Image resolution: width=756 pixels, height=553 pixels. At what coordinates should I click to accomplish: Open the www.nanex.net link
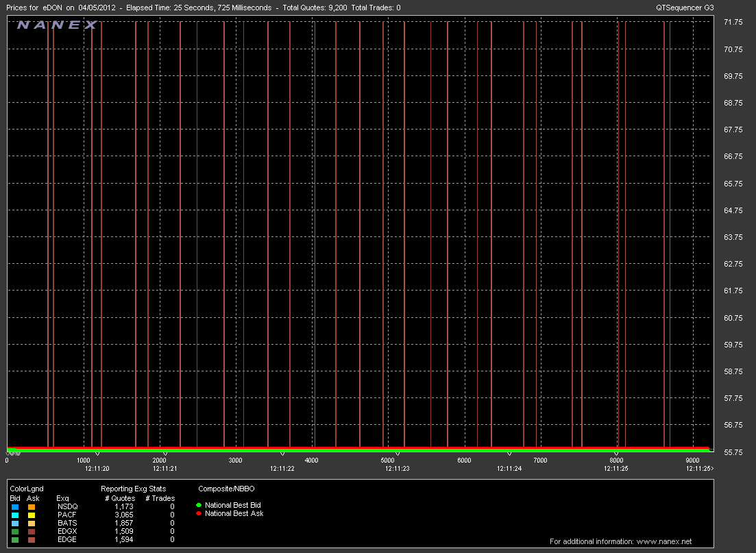click(664, 541)
